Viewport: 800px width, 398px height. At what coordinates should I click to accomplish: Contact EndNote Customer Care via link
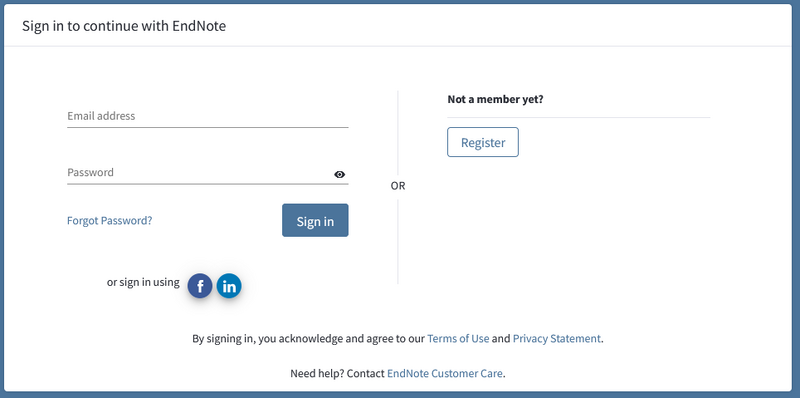pos(445,373)
